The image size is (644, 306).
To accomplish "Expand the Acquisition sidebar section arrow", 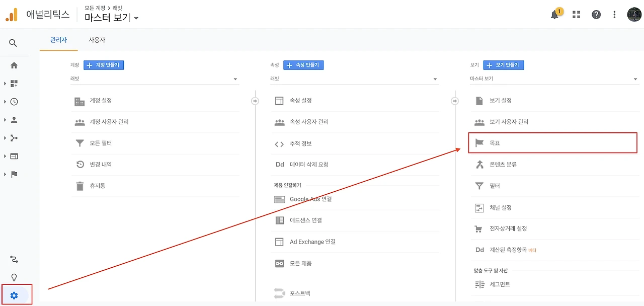I will point(5,138).
